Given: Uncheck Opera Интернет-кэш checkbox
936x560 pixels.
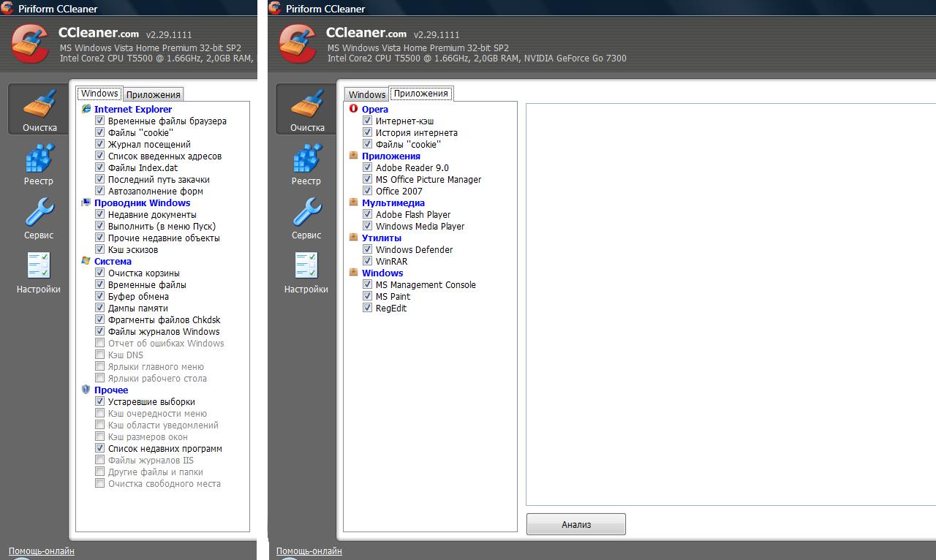Looking at the screenshot, I should tap(368, 121).
